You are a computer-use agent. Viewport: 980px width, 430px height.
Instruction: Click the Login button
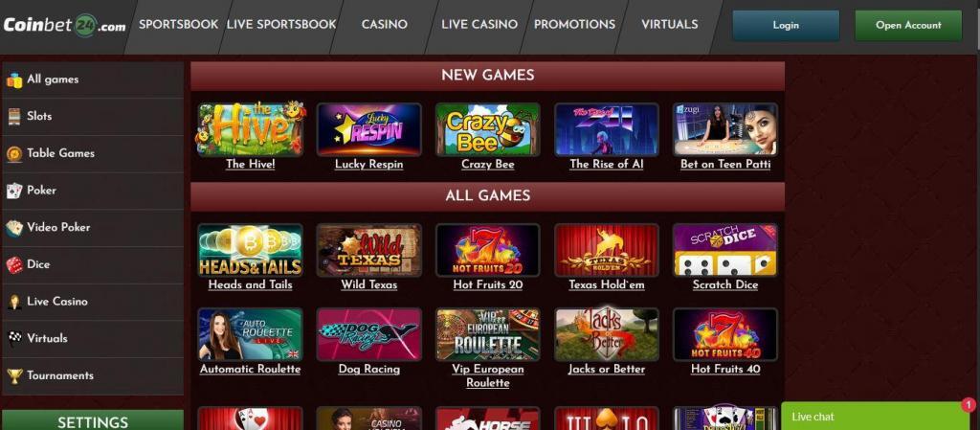coord(786,26)
